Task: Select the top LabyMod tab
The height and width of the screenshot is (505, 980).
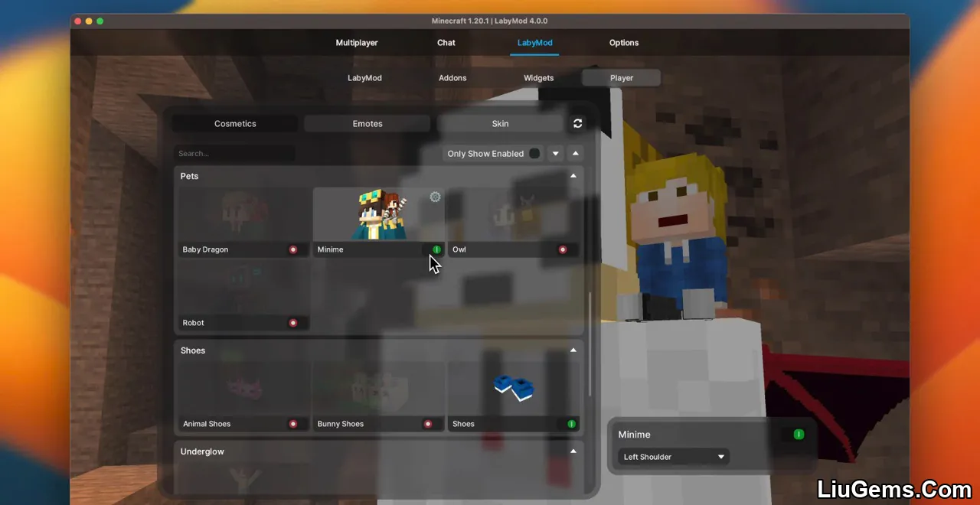Action: point(534,43)
